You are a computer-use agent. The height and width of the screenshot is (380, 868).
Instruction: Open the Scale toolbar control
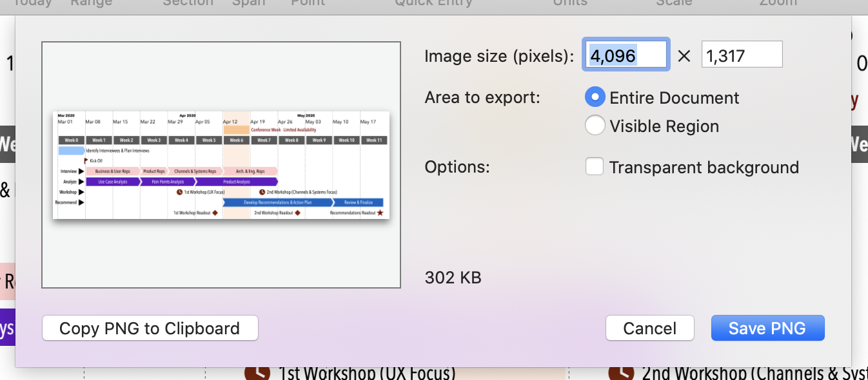pyautogui.click(x=674, y=3)
